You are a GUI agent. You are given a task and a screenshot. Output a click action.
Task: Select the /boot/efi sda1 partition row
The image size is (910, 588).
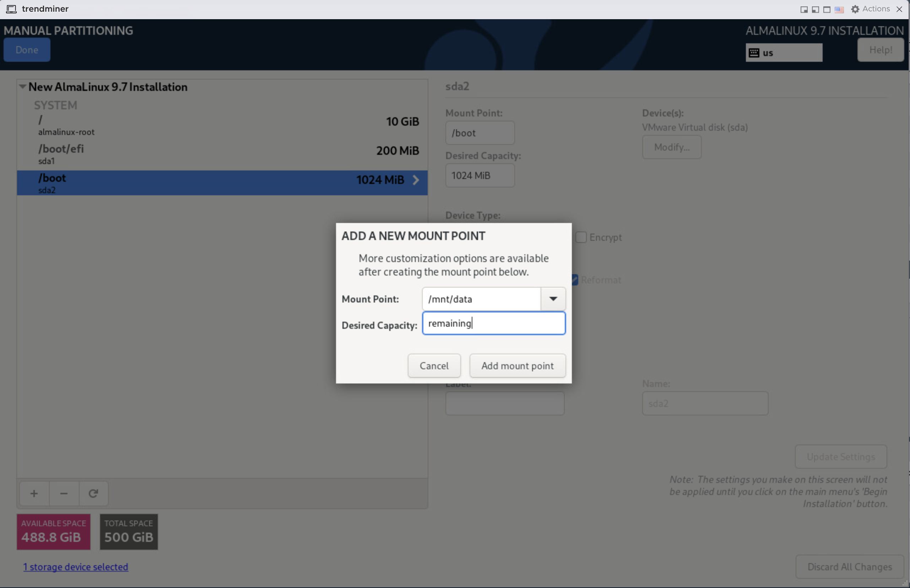click(222, 154)
